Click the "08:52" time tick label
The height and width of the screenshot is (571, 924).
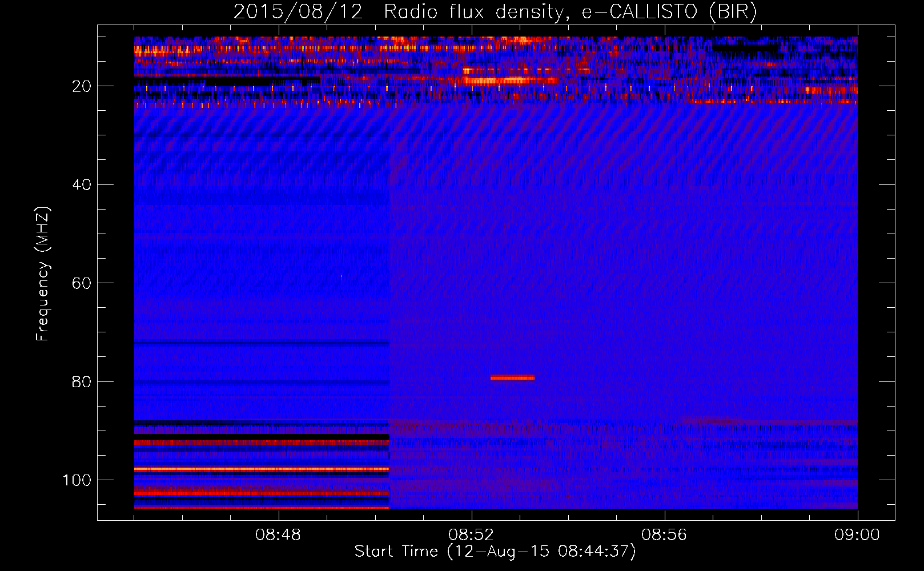pyautogui.click(x=471, y=535)
